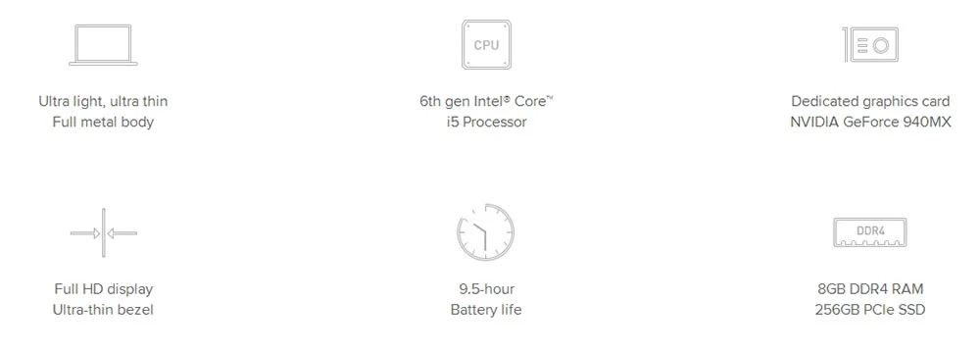Click '6th gen Intel Core' text
The image size is (980, 353).
[x=486, y=101]
